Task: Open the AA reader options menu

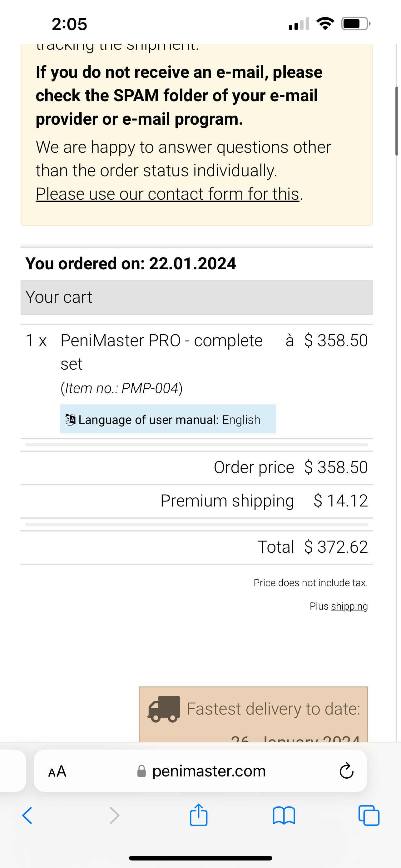Action: [57, 771]
